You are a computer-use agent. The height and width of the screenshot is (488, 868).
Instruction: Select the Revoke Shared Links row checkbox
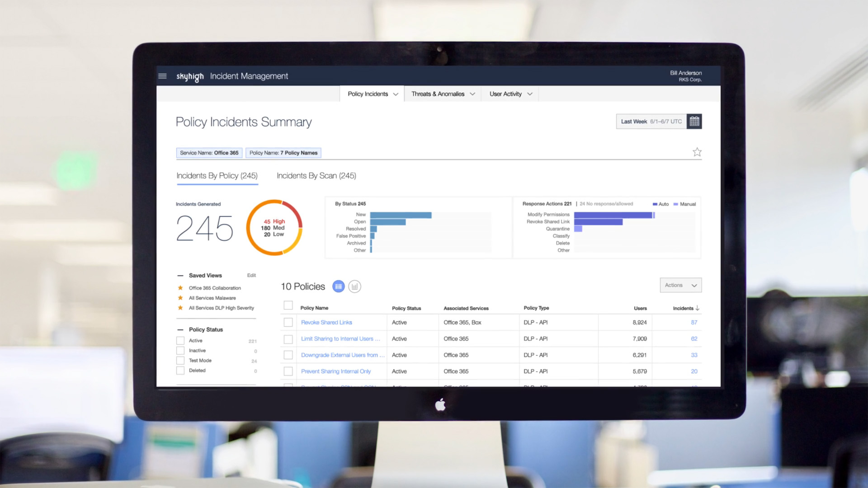(288, 323)
